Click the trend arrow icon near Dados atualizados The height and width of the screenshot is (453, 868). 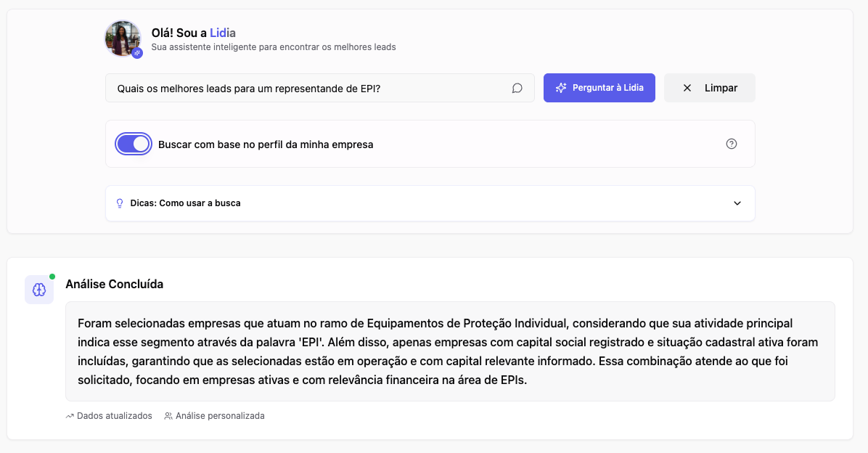70,415
